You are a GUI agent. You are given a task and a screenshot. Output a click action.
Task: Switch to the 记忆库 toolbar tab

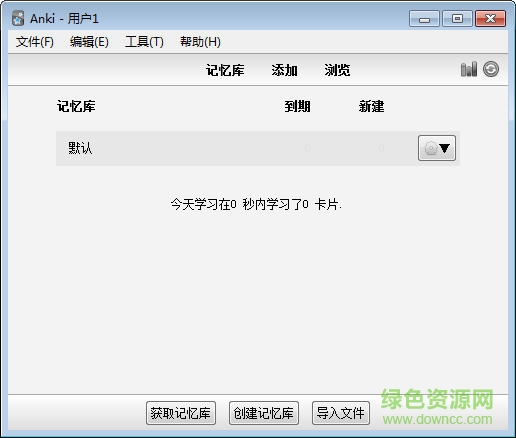click(x=225, y=70)
